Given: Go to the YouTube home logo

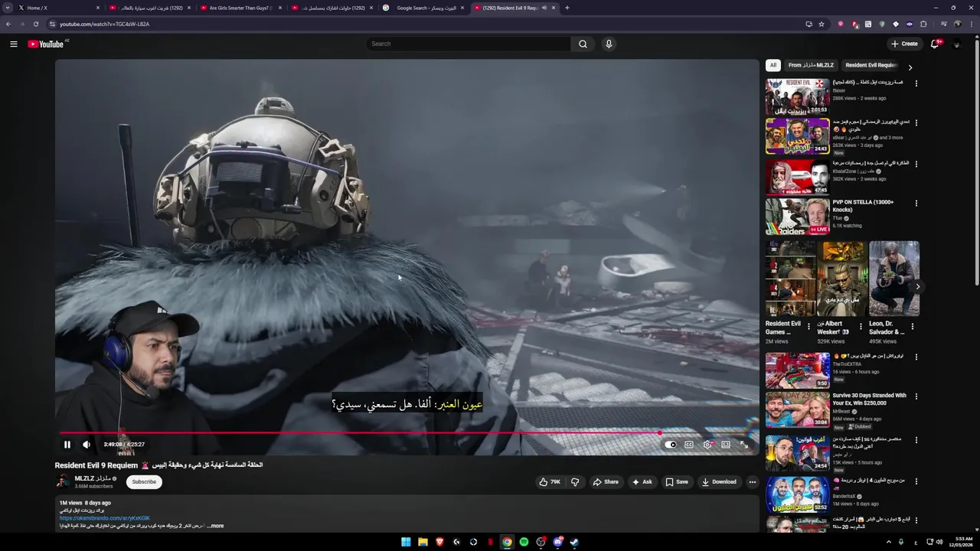Looking at the screenshot, I should (x=46, y=44).
